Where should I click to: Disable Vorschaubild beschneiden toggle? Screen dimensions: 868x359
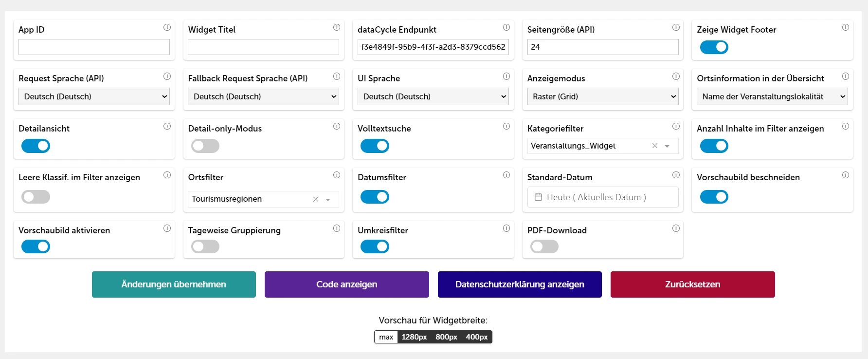(x=714, y=197)
